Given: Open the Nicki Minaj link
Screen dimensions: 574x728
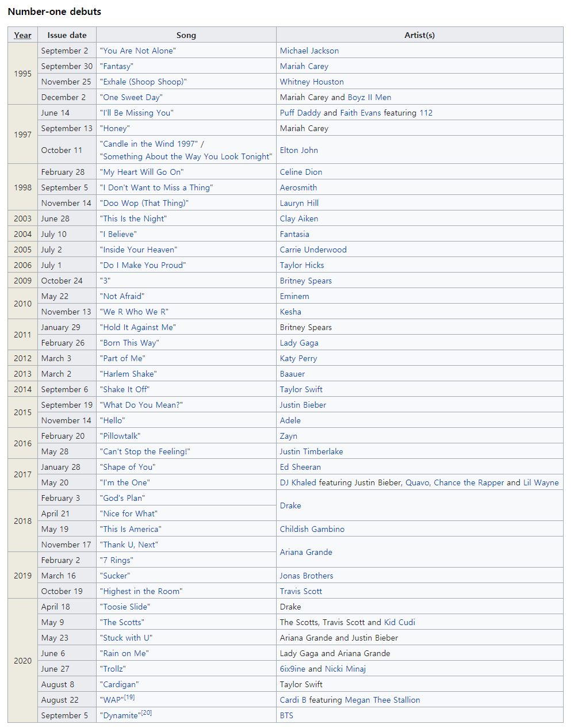Looking at the screenshot, I should 345,669.
